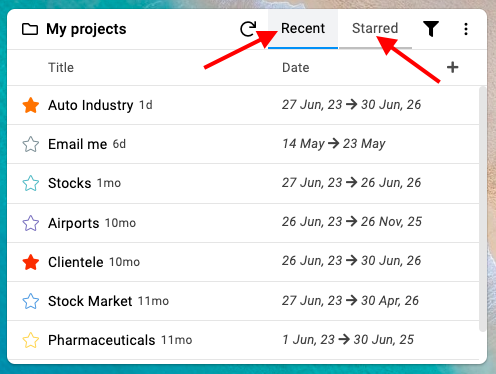Click the project list vertical scrollbar

[x=482, y=209]
